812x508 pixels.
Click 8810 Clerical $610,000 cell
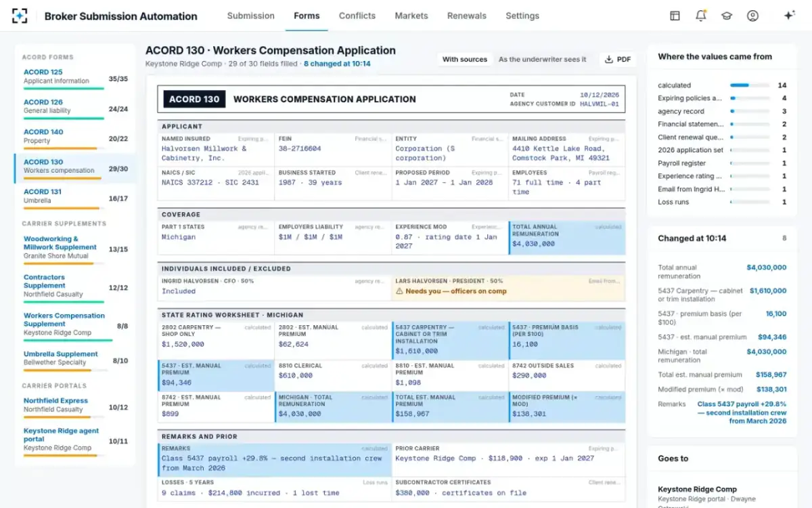(333, 375)
